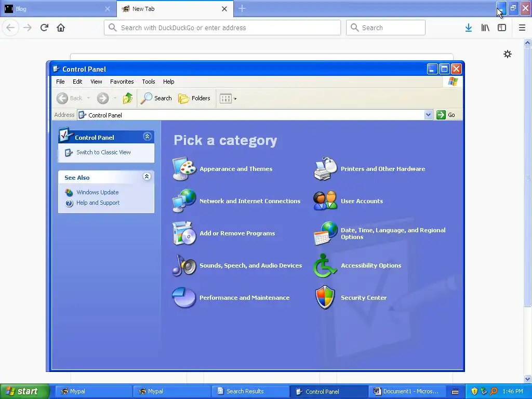The height and width of the screenshot is (399, 532).
Task: Click the Windows Start button
Action: 25,391
